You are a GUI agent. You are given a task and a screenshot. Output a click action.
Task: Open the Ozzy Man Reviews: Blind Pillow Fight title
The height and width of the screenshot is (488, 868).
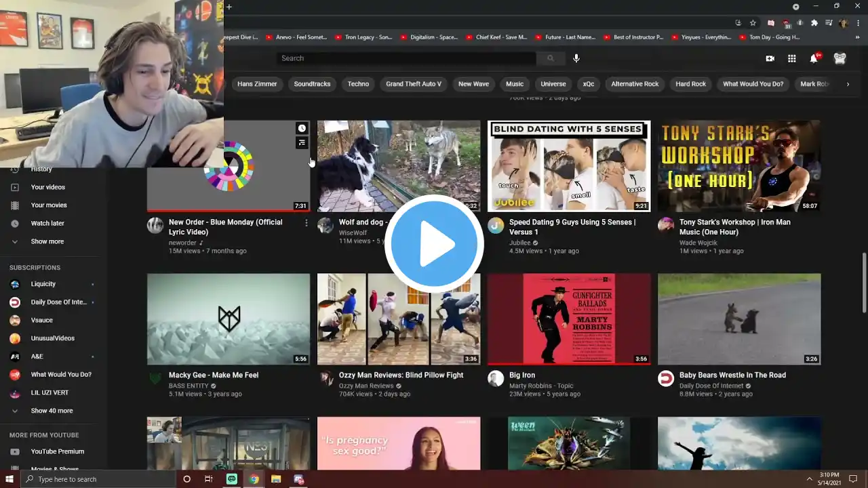(401, 375)
